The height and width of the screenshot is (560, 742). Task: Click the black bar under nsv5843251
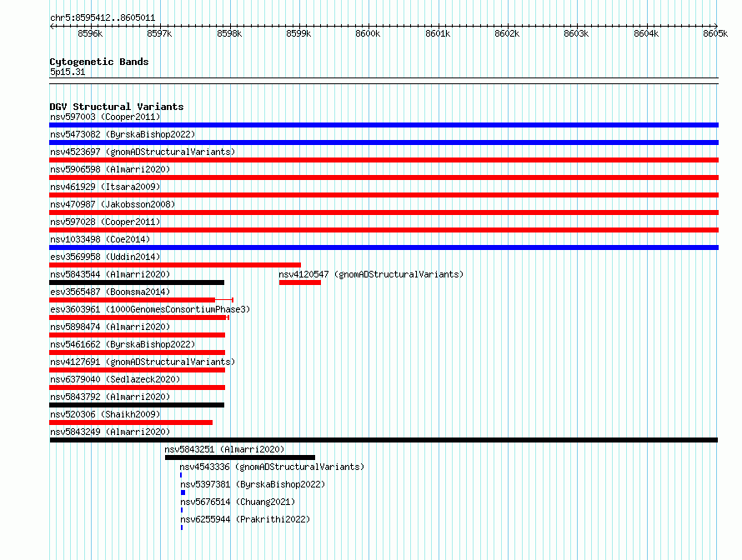point(240,457)
